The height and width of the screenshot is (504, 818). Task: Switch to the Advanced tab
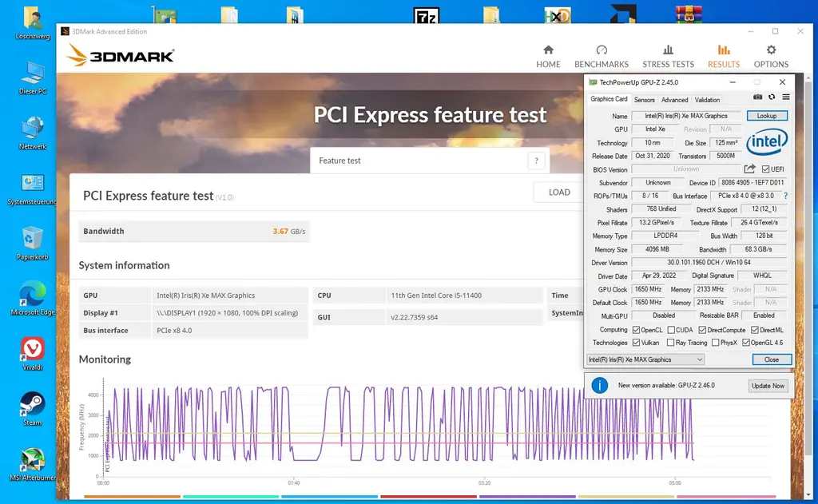[674, 100]
